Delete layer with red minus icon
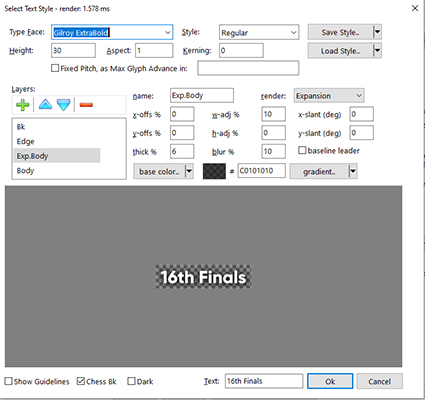The height and width of the screenshot is (400, 425). [x=86, y=105]
